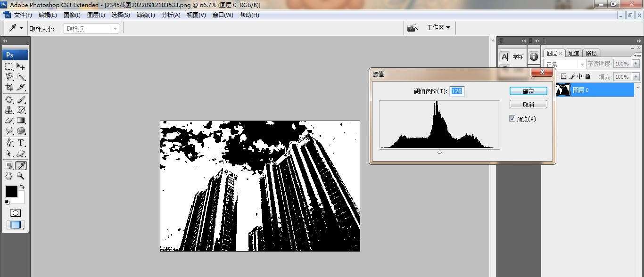This screenshot has width=644, height=277.
Task: Open the 不透明度 opacity arrow flyout
Action: point(636,64)
